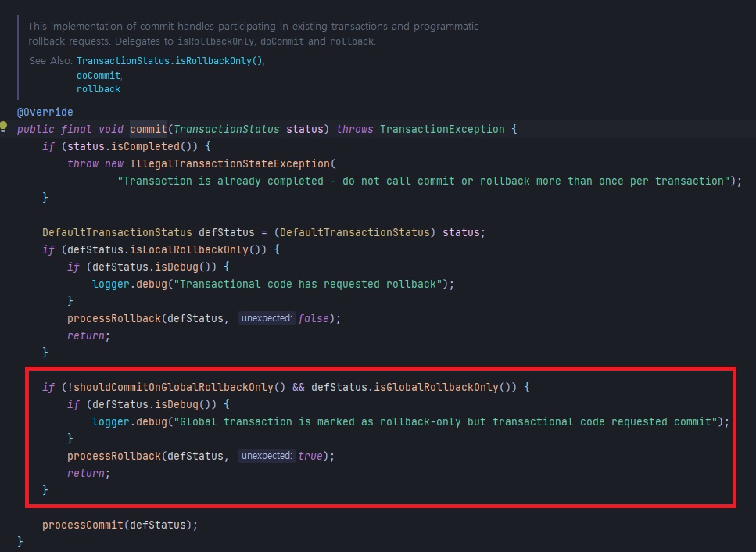Place cursor on commit method name
This screenshot has height=552, width=756.
coord(148,129)
